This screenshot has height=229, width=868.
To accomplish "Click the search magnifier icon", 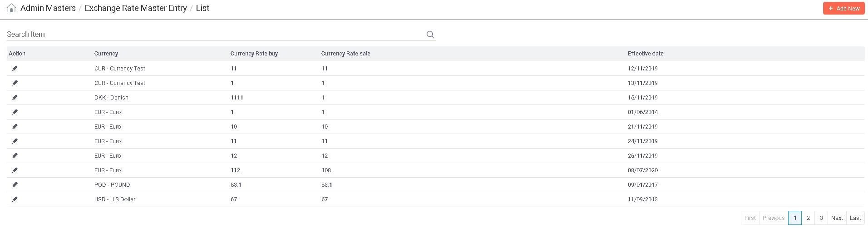I will point(430,35).
